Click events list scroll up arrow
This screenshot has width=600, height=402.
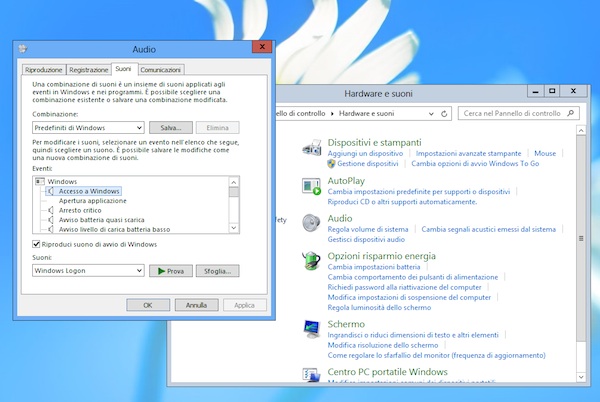[234, 182]
